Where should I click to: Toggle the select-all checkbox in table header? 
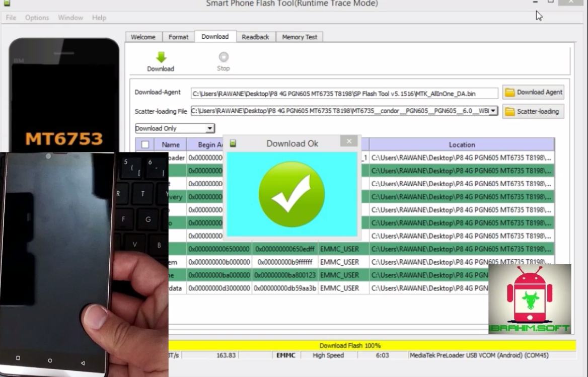pos(145,144)
